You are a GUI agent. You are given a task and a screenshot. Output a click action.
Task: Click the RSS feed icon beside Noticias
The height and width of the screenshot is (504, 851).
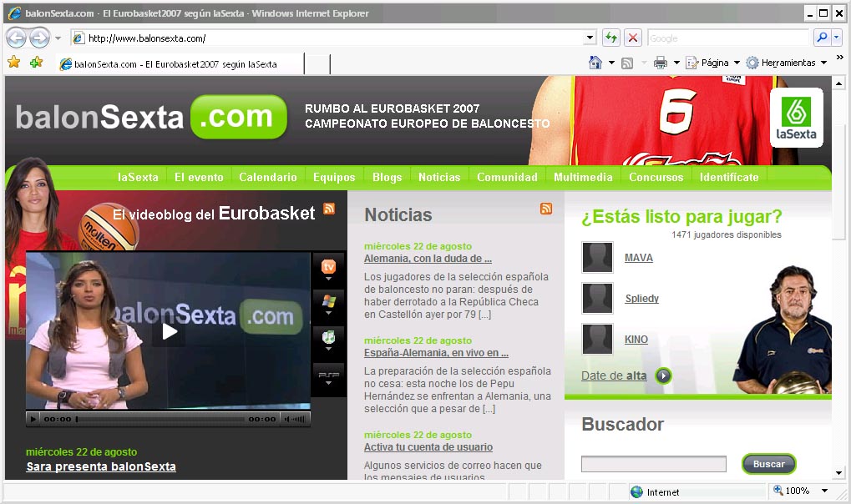coord(546,209)
